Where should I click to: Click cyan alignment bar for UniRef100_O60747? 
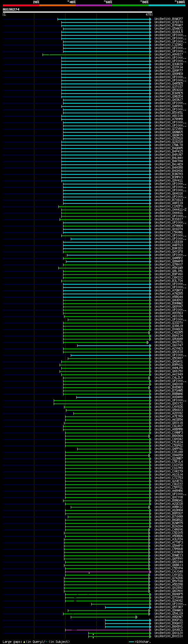pyautogui.click(x=114, y=346)
